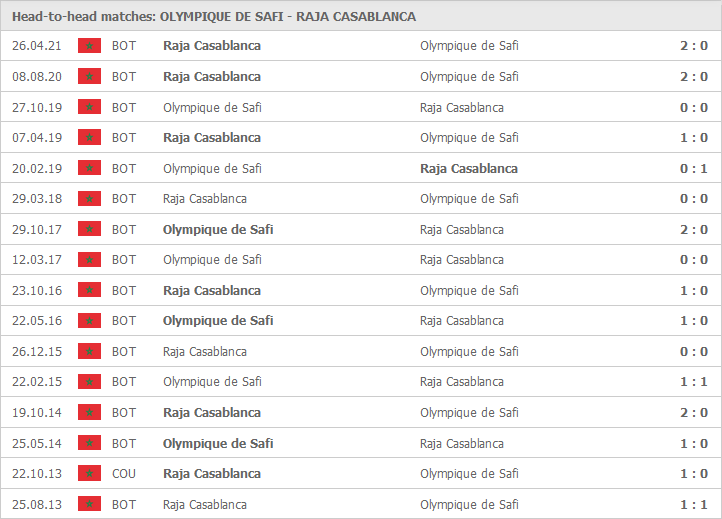Open Raja Casablanca team in 08.08.20 row
This screenshot has height=519, width=722.
tap(212, 76)
